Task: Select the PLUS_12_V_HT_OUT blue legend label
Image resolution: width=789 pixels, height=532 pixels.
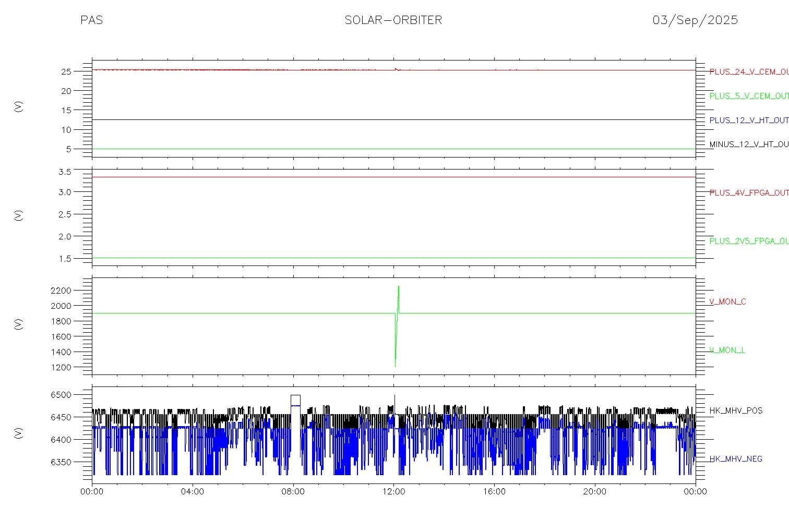Action: tap(749, 120)
